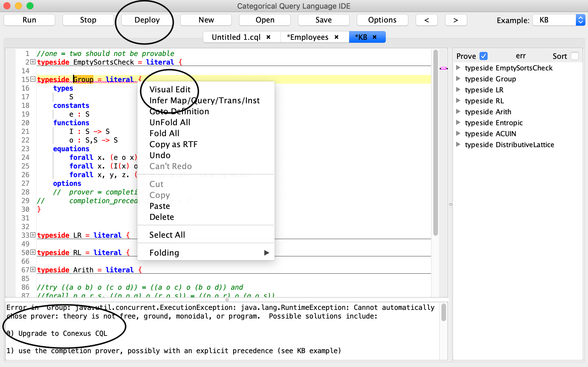The width and height of the screenshot is (588, 367).
Task: Click the 'functions' keyword in the code
Action: [x=71, y=123]
